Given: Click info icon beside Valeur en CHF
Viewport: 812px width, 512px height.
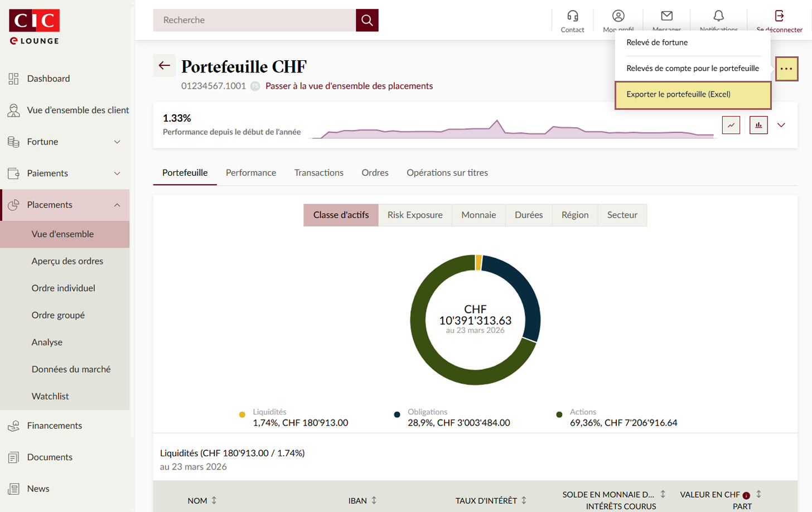Looking at the screenshot, I should pos(746,495).
